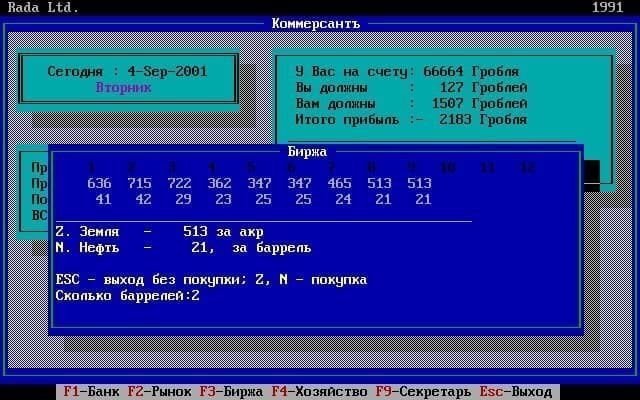This screenshot has height=400, width=640.
Task: Click the land price value 722
Action: pyautogui.click(x=179, y=183)
